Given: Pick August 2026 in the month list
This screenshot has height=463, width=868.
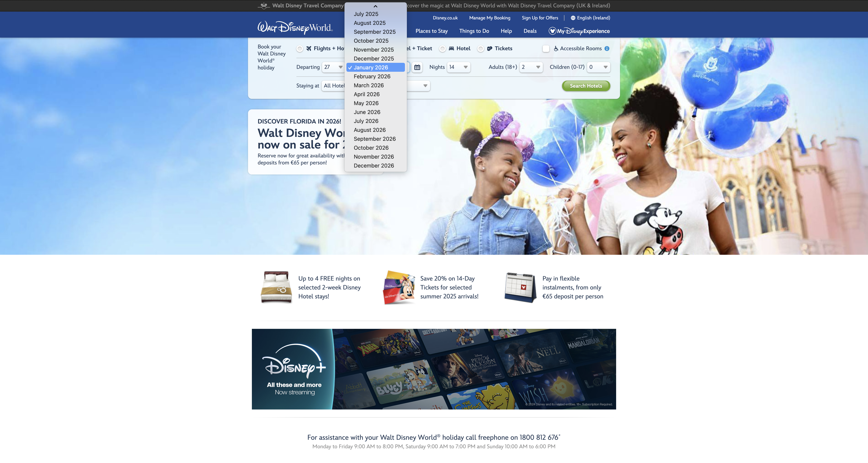Looking at the screenshot, I should coord(375,130).
